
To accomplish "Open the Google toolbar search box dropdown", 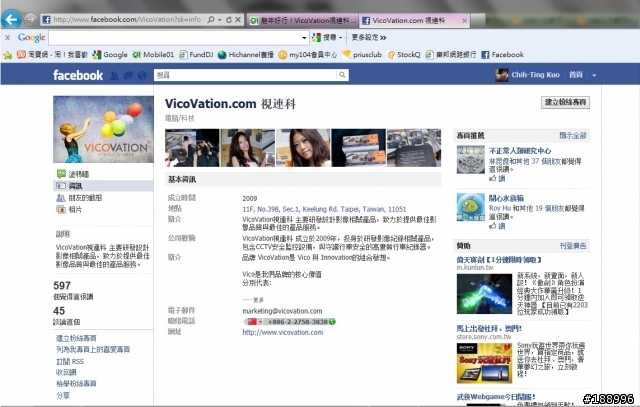I will (304, 38).
